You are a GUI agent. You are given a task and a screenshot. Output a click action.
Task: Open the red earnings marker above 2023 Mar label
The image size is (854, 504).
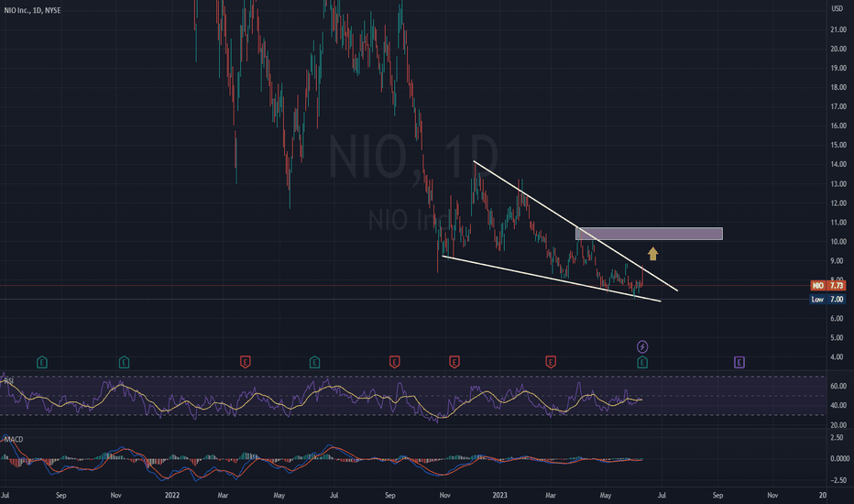click(x=551, y=362)
